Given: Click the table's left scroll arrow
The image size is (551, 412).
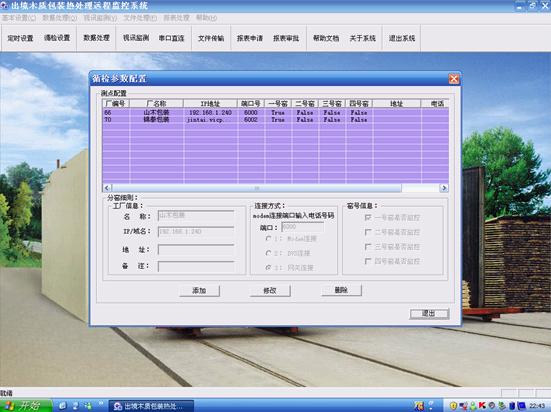Looking at the screenshot, I should click(107, 188).
